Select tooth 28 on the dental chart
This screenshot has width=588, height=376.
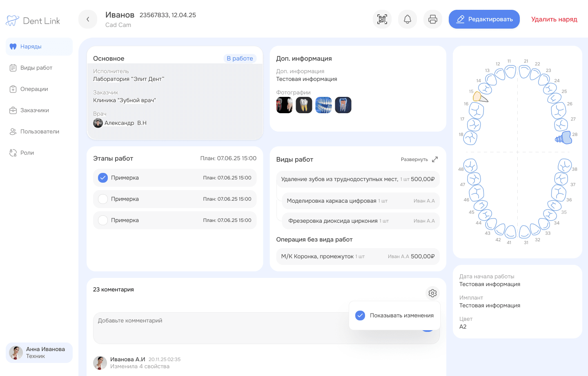[566, 138]
